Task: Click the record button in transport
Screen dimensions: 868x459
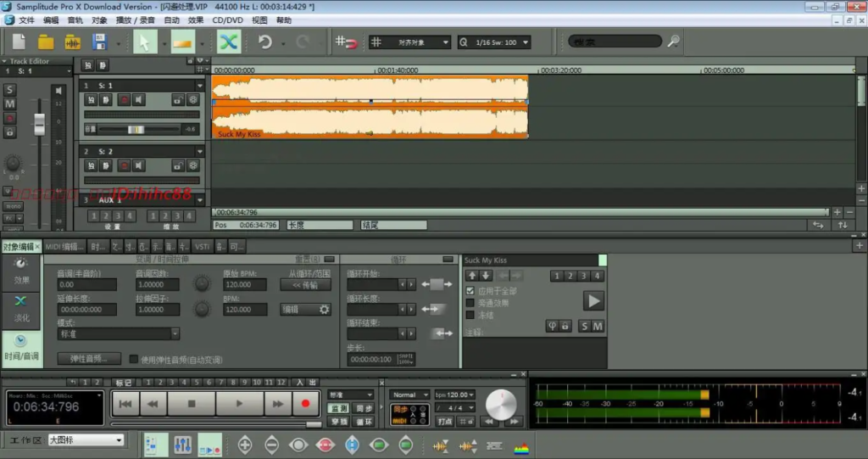Action: pyautogui.click(x=305, y=404)
